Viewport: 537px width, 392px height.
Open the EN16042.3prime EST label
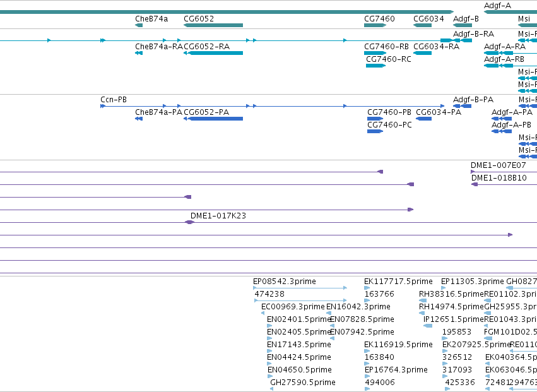click(358, 307)
